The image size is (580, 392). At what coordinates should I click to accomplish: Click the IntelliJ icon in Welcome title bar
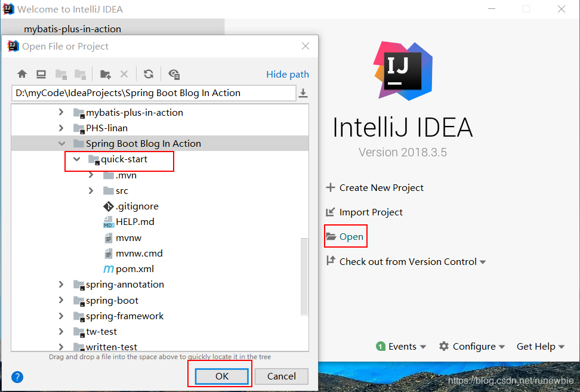coord(8,9)
